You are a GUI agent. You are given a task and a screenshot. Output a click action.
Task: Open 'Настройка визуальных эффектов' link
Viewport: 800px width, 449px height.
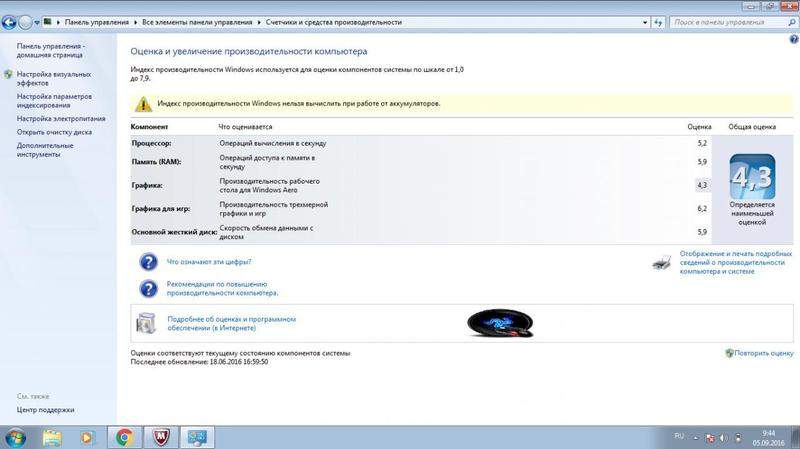pyautogui.click(x=54, y=79)
